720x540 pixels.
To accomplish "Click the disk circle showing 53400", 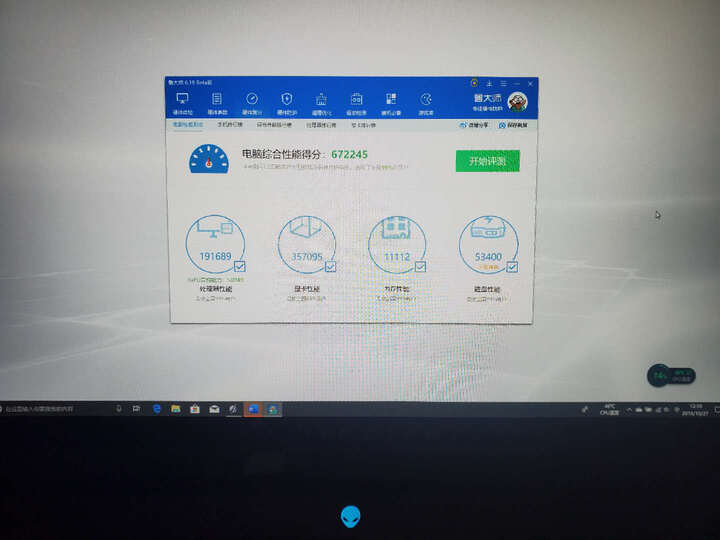I will point(489,245).
